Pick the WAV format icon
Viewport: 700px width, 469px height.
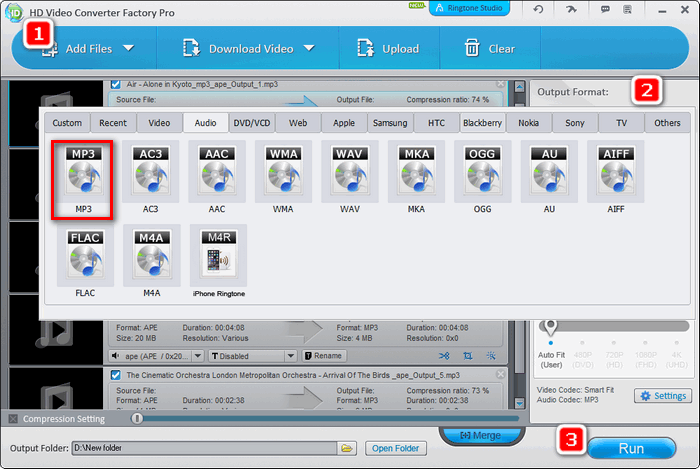[350, 172]
